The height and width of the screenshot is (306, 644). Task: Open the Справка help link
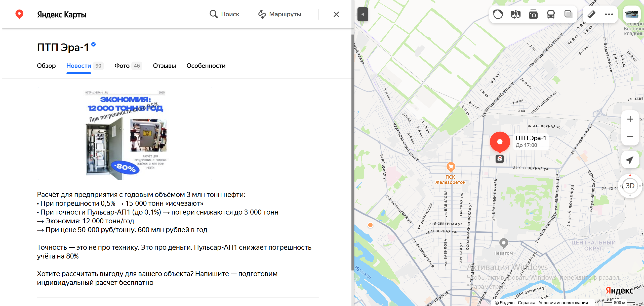coord(526,303)
